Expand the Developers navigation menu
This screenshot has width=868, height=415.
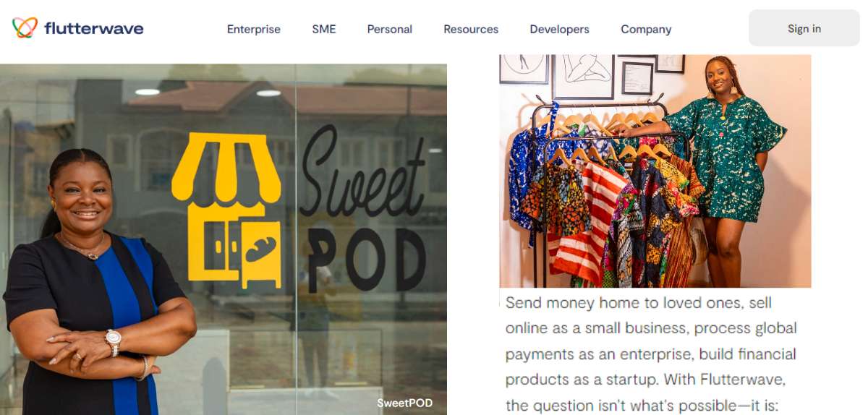(x=559, y=30)
